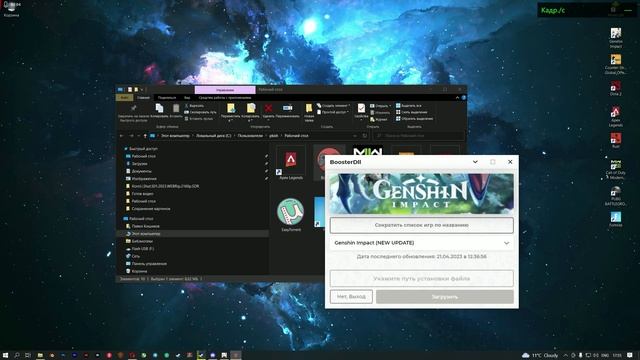Click the Explorer back navigation arrow
Viewport: 640px width, 360px height.
121,136
